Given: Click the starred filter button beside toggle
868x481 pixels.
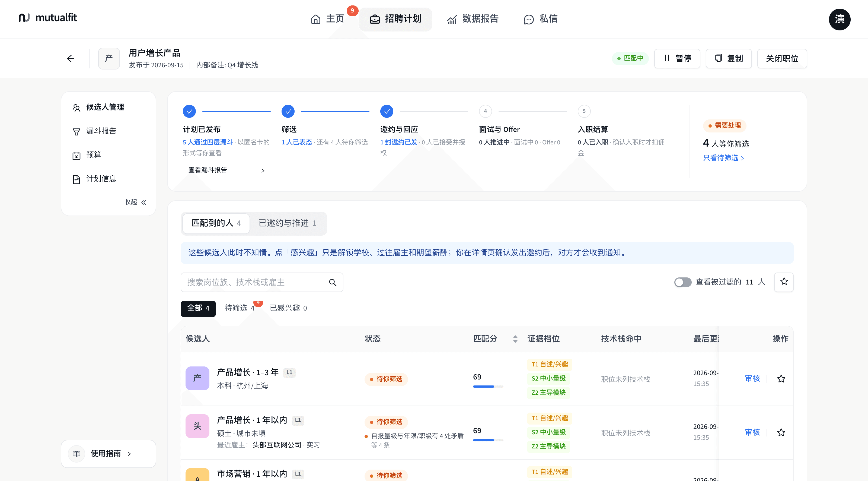Looking at the screenshot, I should click(784, 282).
